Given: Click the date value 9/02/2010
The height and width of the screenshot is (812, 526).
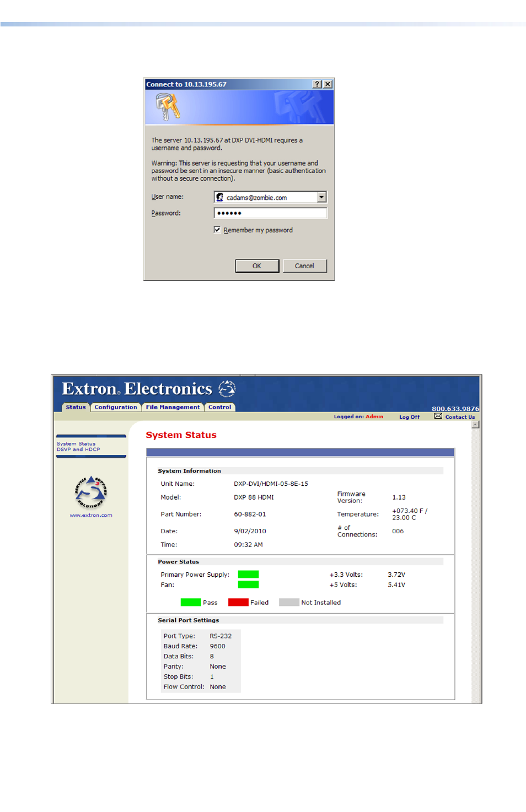Looking at the screenshot, I should click(250, 531).
